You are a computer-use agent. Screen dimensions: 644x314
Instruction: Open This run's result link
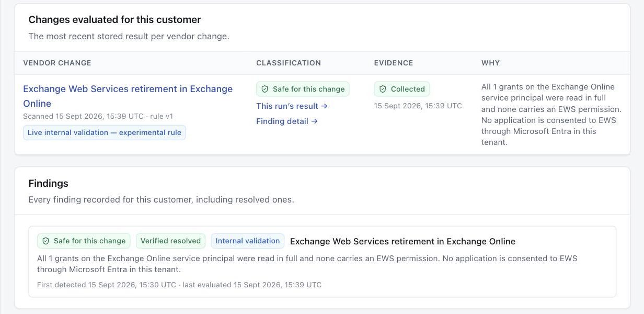(292, 106)
